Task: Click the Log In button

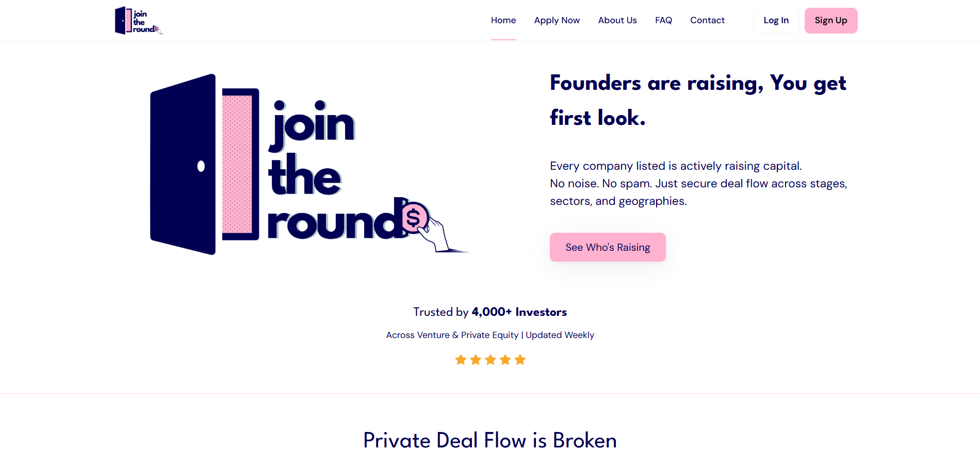Action: [x=776, y=20]
